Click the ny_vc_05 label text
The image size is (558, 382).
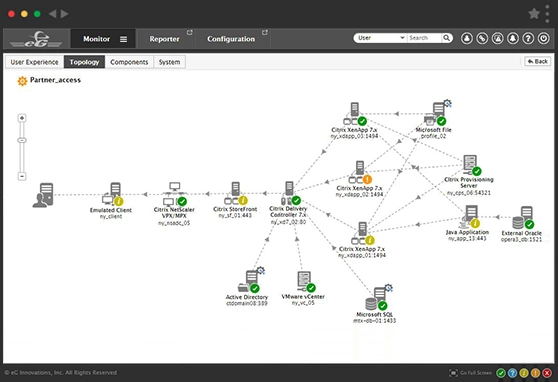click(x=303, y=303)
